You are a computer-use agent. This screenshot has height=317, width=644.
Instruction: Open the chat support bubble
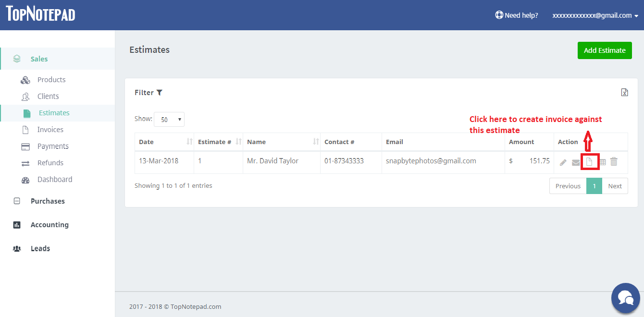[x=625, y=298]
